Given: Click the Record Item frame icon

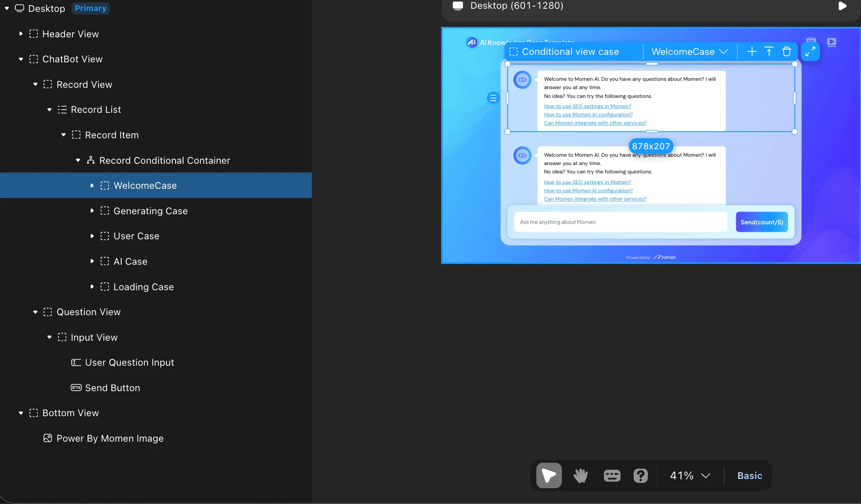Looking at the screenshot, I should pos(76,135).
